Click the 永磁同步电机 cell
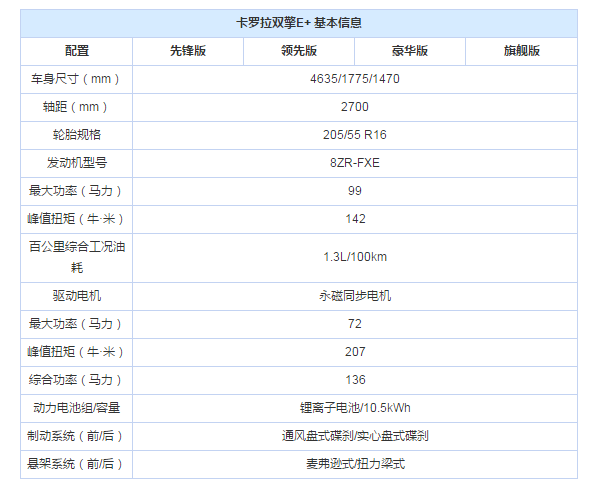 (x=355, y=296)
